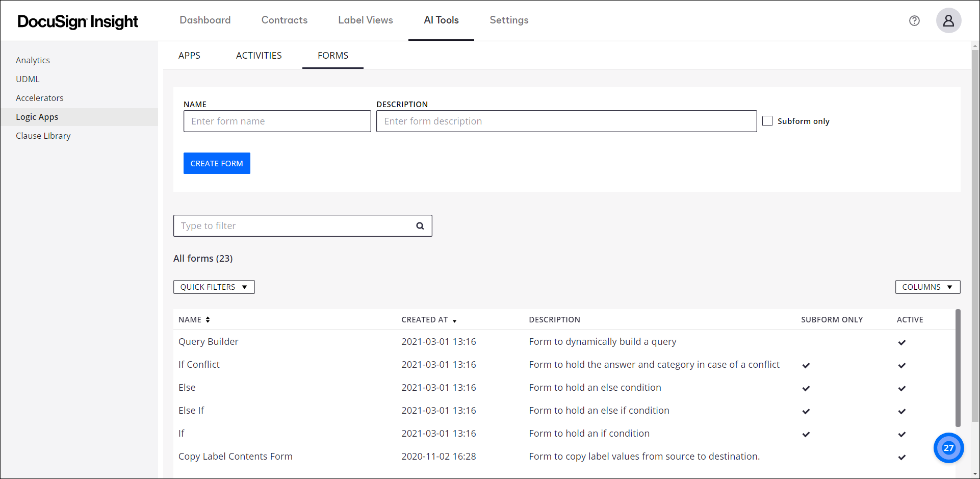Click the forms table vertical scrollbar

[x=958, y=368]
